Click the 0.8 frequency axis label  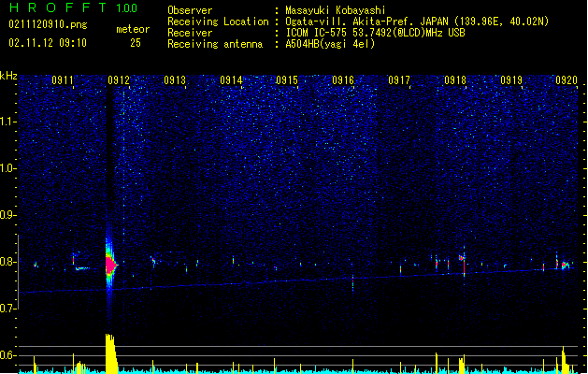(8, 262)
